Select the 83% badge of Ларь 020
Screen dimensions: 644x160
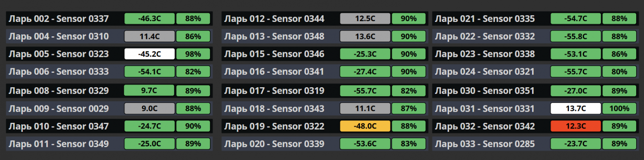coord(409,144)
